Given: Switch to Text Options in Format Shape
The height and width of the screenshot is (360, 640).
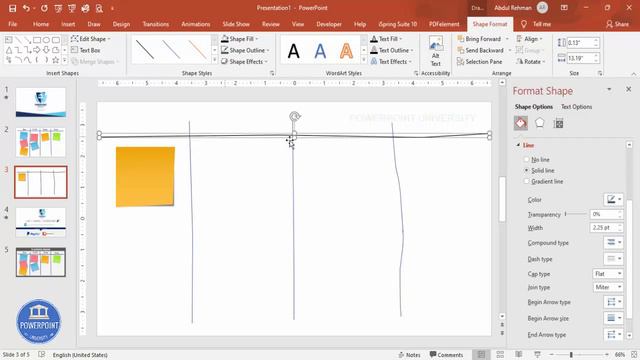Looking at the screenshot, I should click(576, 107).
